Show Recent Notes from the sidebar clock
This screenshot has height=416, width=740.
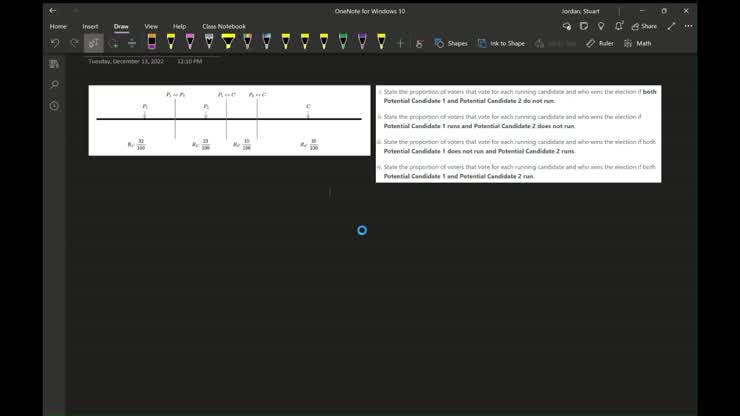click(x=54, y=105)
